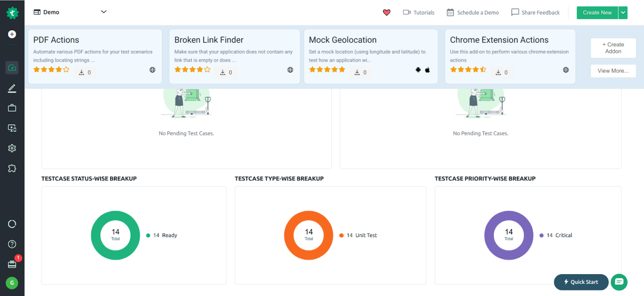Open Tutorials from the top bar
The height and width of the screenshot is (296, 644).
(418, 13)
